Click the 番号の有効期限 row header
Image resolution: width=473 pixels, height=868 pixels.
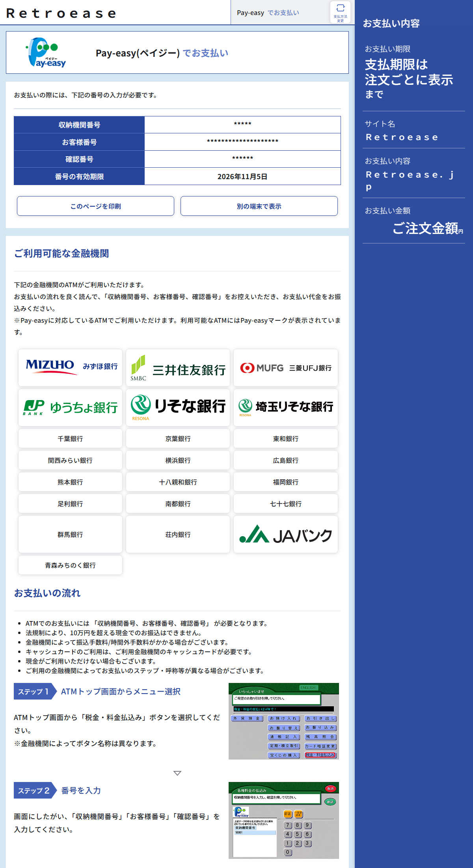click(x=79, y=176)
